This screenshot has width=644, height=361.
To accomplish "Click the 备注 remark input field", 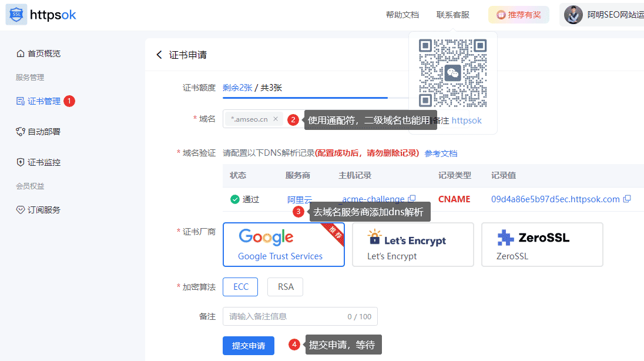I will click(x=300, y=316).
